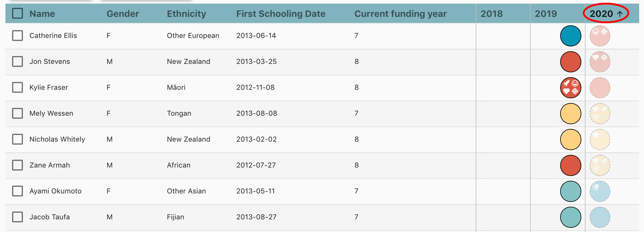Click Ayami Okumoto's 2020 globe circle
Screen dimensions: 644x232
[600, 191]
